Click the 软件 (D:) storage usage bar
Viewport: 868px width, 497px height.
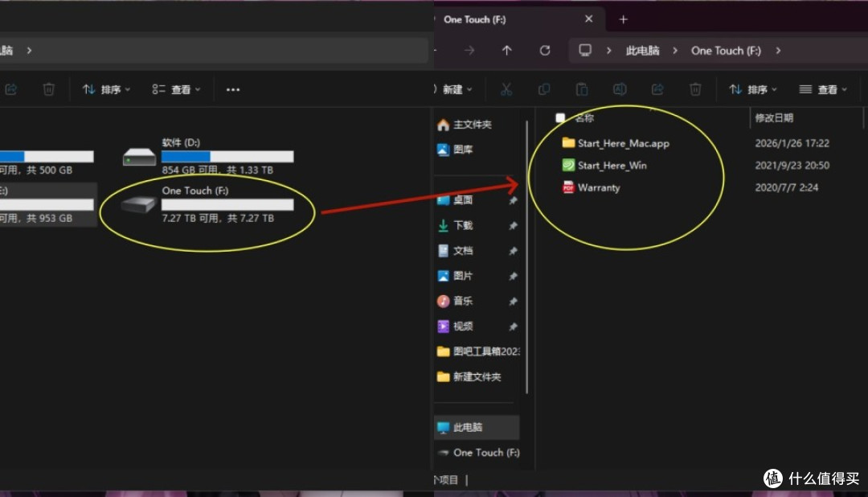click(x=227, y=157)
